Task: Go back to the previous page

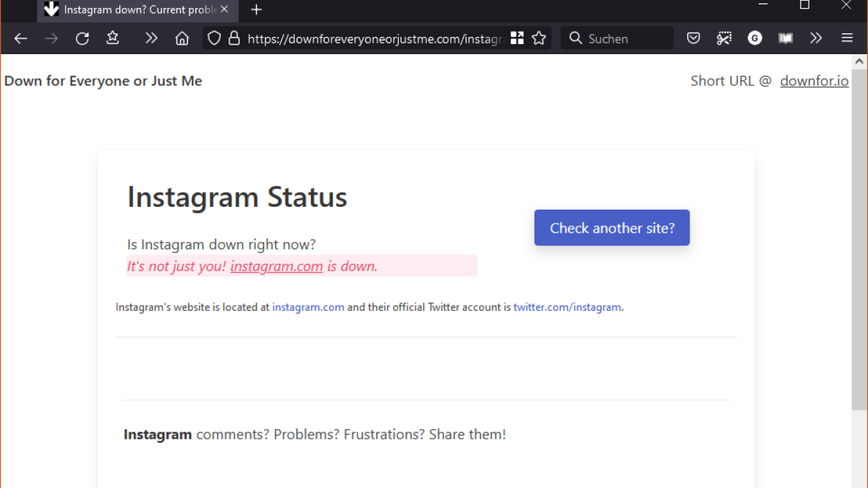Action: pos(21,38)
